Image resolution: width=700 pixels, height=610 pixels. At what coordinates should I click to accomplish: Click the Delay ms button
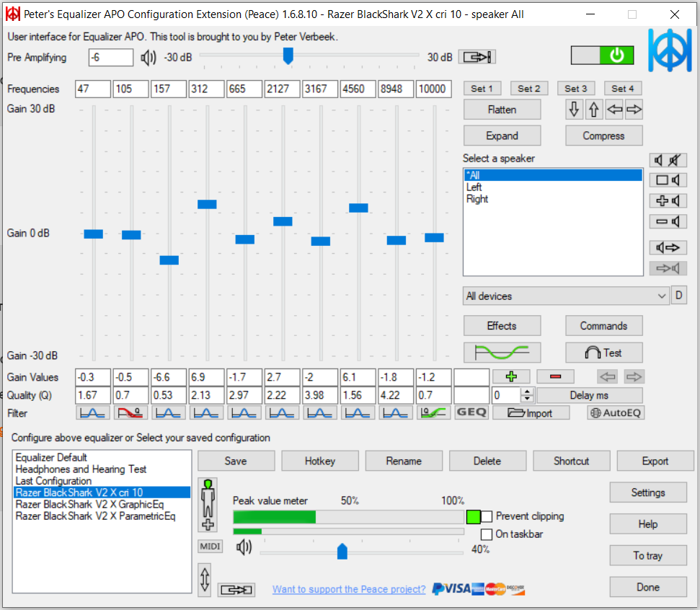coord(589,395)
